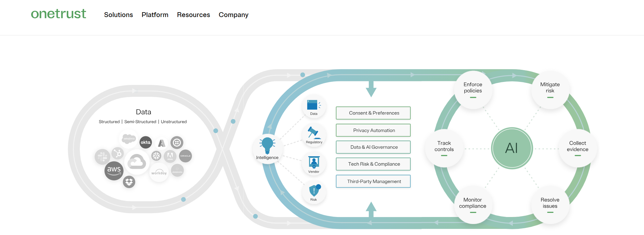Click the 'Unstructured' label
The image size is (644, 235).
point(174,122)
